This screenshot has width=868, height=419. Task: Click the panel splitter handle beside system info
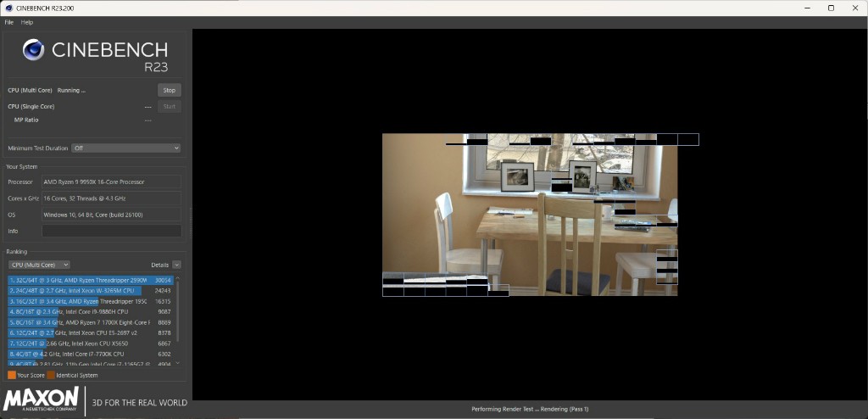tap(191, 222)
